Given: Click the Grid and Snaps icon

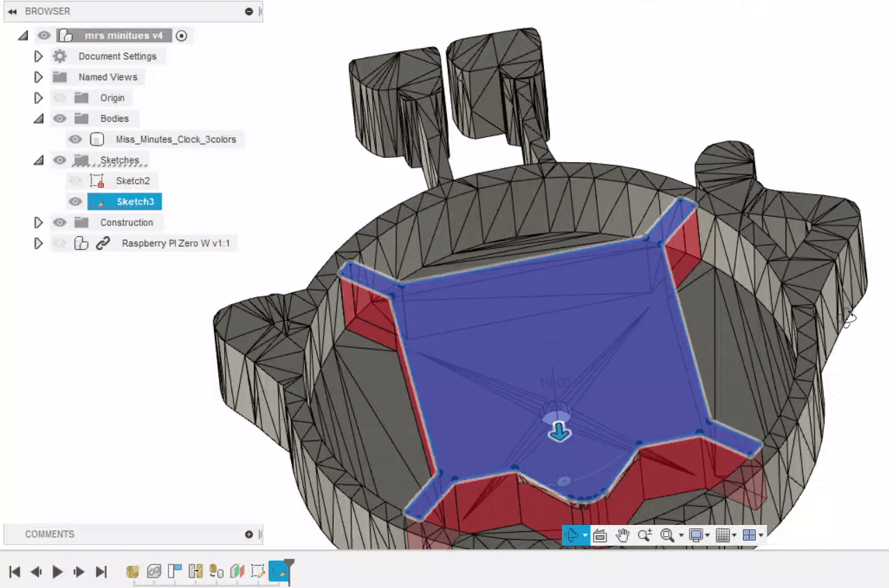Looking at the screenshot, I should pyautogui.click(x=723, y=535).
